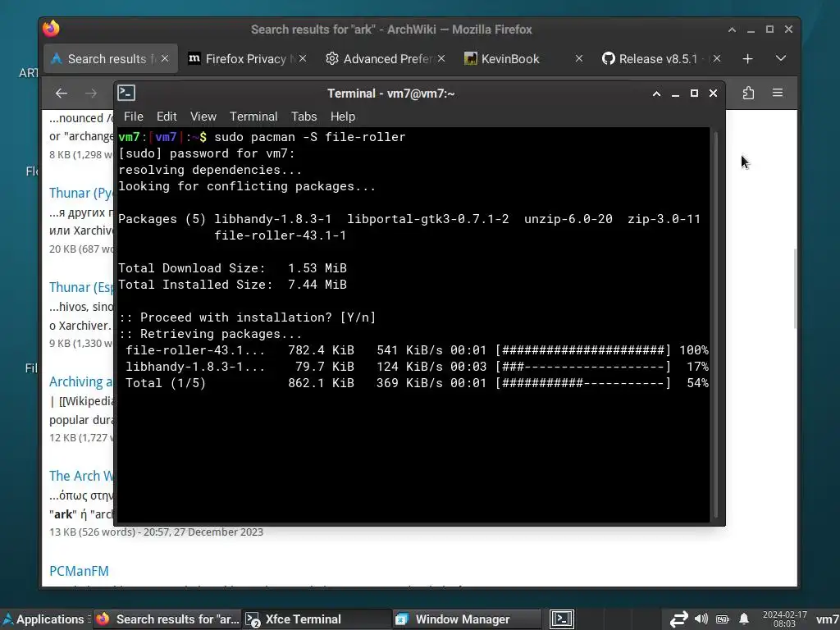Open Firefox hamburger application menu

tap(778, 93)
